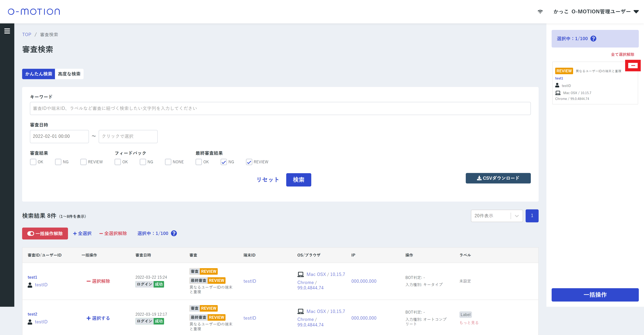Click O-MOTION logo in header
Screen dimensions: 644x335
34,12
